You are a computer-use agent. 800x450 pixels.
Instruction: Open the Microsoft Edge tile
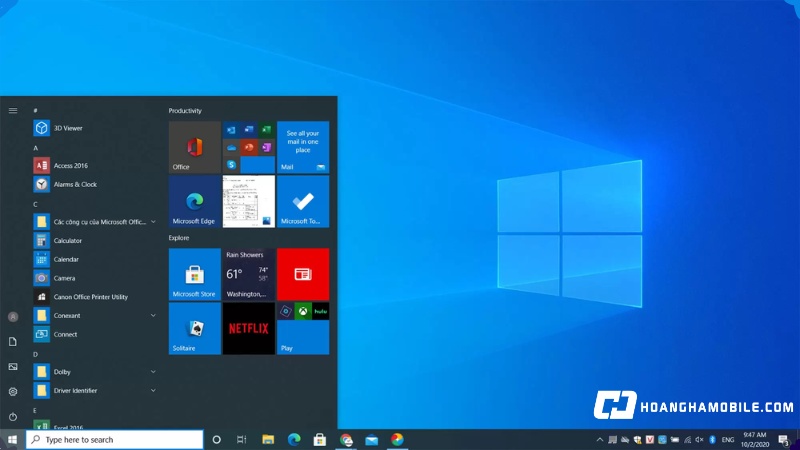tap(194, 202)
